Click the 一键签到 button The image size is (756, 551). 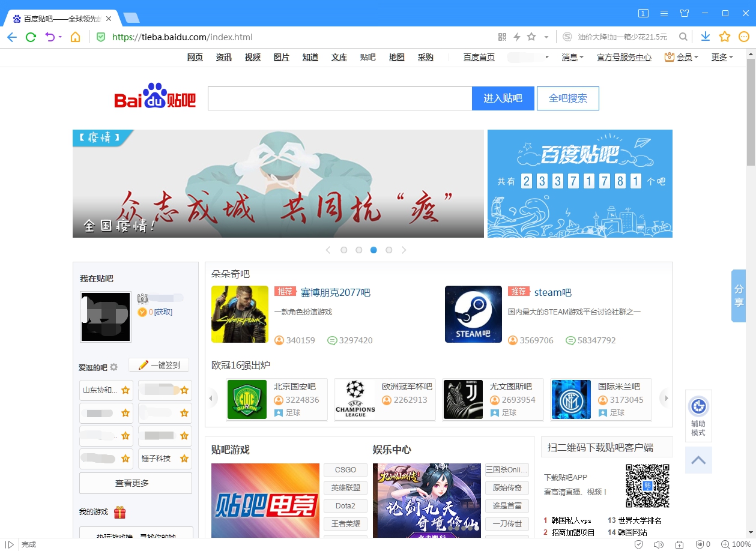coord(159,365)
